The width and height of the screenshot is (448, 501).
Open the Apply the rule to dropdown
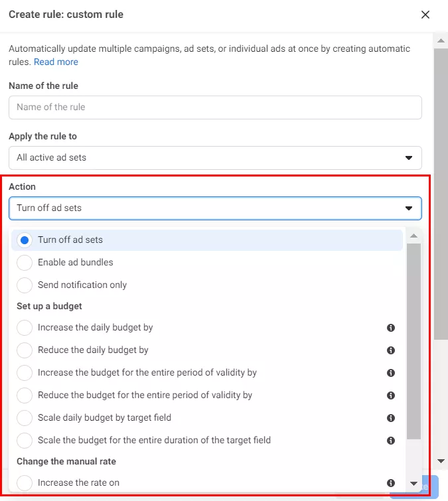215,158
